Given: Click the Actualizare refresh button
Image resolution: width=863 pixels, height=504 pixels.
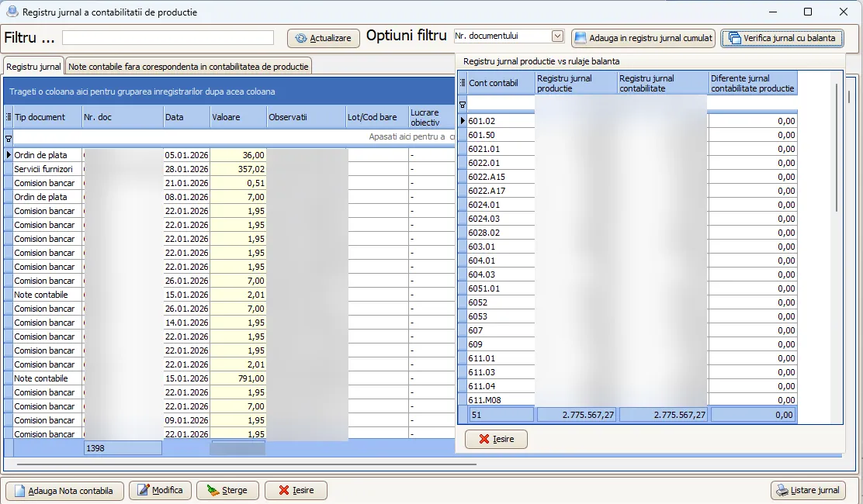Looking at the screenshot, I should pos(323,38).
